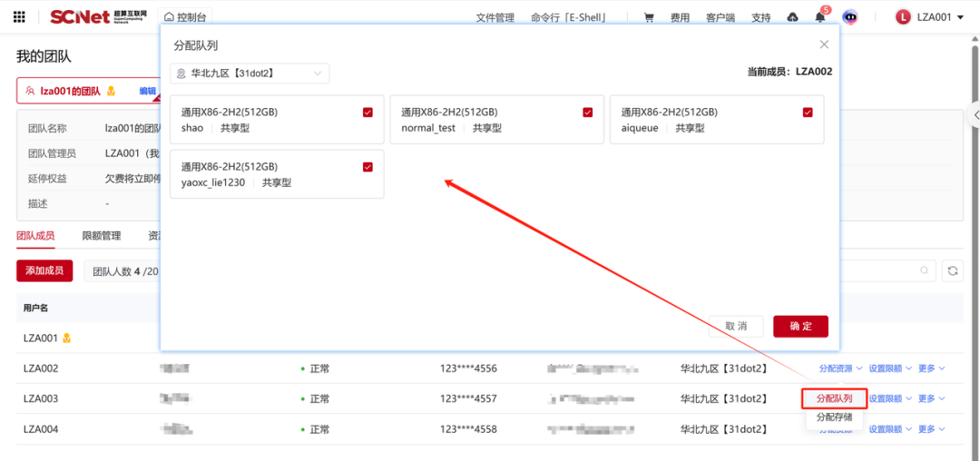Open the 华北九区【31dot2】 region dropdown
Viewport: 980px width, 461px height.
pos(250,74)
